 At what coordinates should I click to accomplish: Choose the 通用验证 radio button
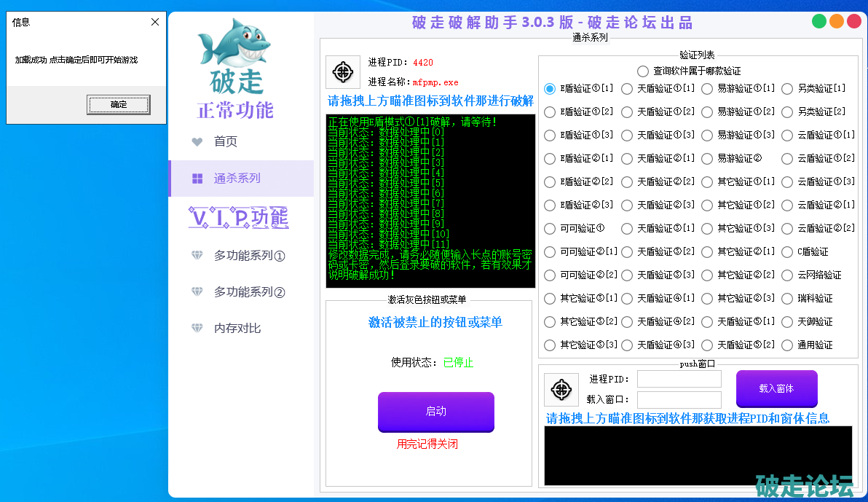(787, 345)
